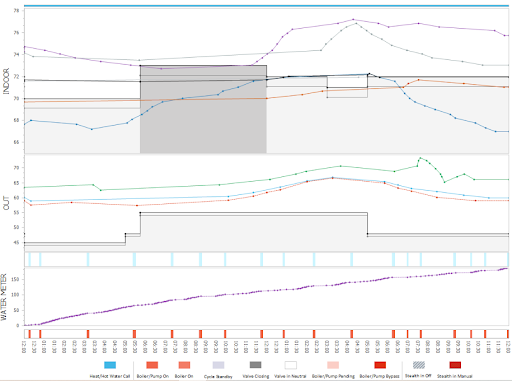512x381 pixels.
Task: Click the Valve in Neutral white swatch
Action: coord(291,365)
